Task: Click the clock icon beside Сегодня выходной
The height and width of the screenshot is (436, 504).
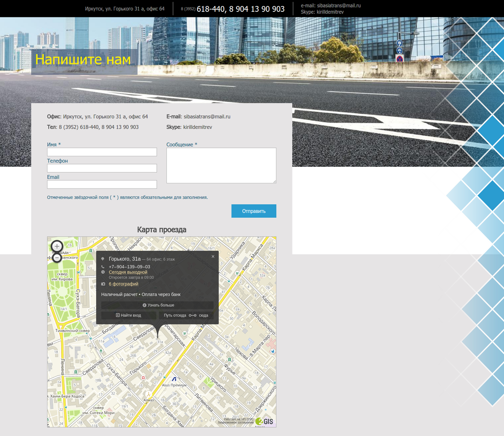Action: [x=103, y=272]
